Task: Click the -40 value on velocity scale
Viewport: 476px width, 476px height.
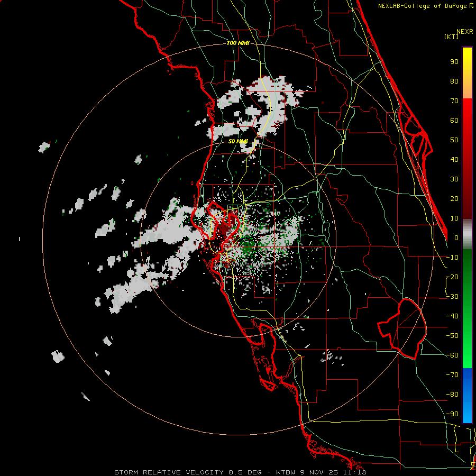Action: click(x=452, y=316)
